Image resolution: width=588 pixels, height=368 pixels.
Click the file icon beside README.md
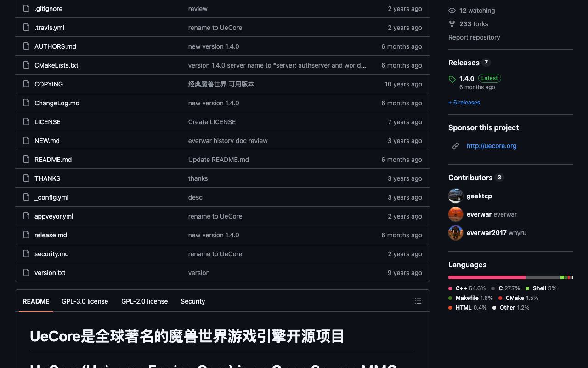(26, 159)
